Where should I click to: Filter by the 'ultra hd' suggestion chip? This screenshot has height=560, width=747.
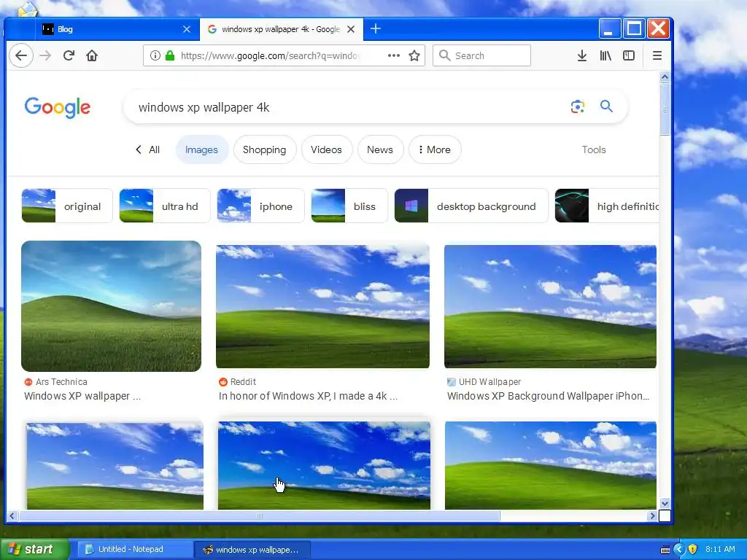coord(164,206)
